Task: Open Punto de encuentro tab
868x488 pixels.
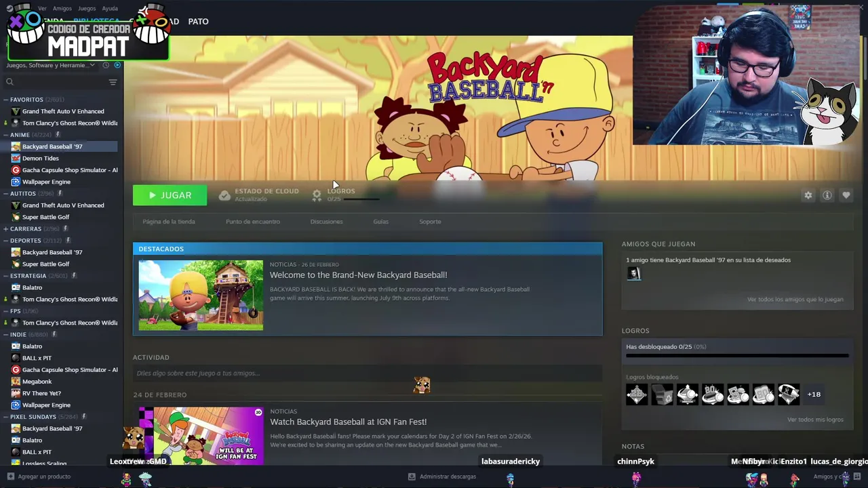Action: [253, 222]
